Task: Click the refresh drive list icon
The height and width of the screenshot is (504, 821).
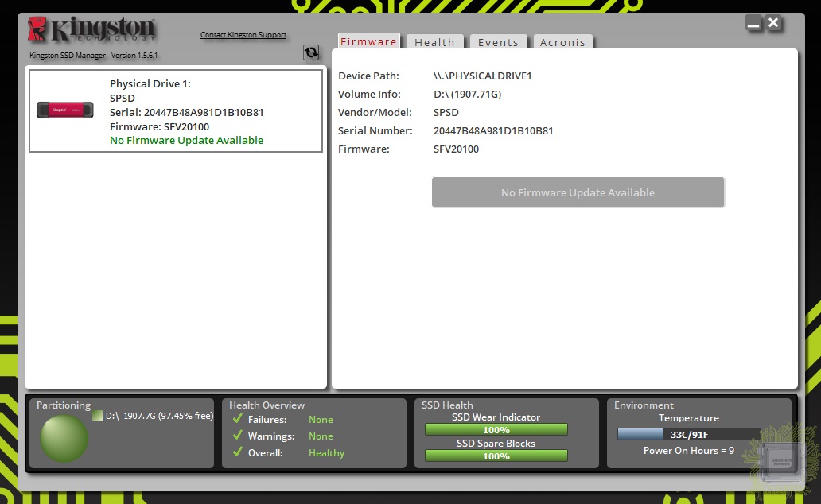Action: tap(311, 52)
